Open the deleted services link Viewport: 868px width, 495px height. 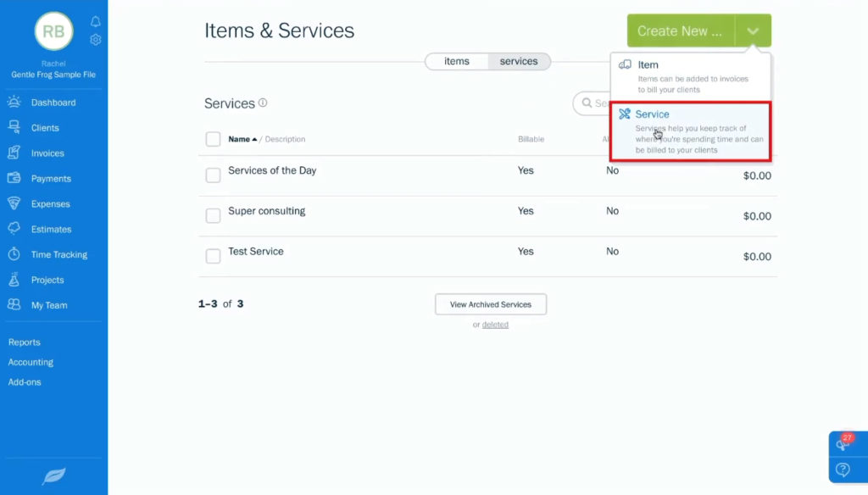click(495, 324)
